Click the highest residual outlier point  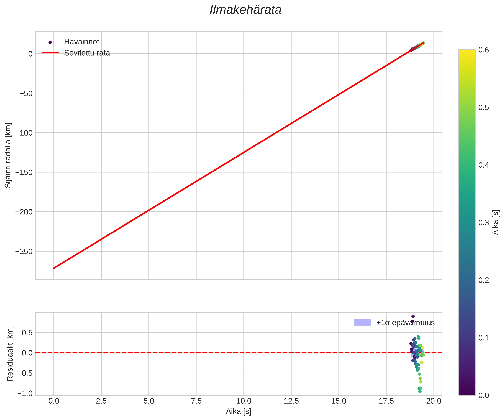pos(413,316)
